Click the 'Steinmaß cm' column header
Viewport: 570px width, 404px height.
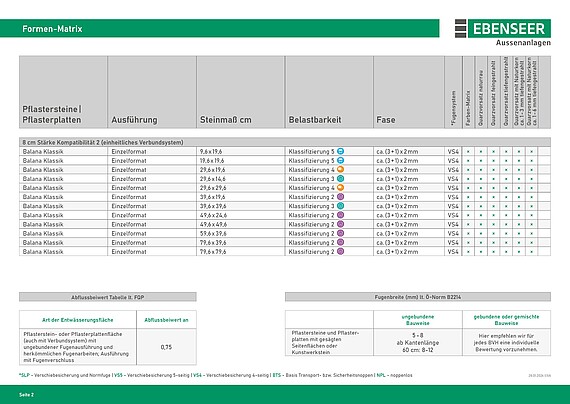coord(226,120)
